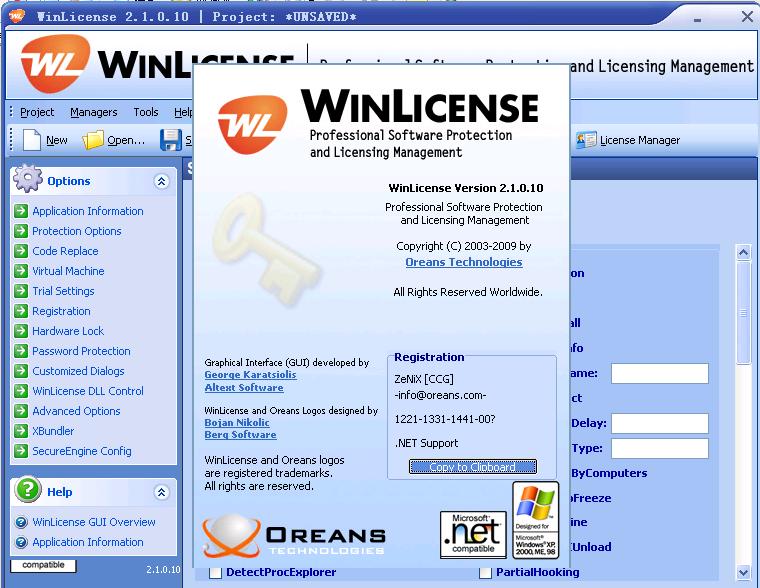Click the Designed for Windows XP badge
The width and height of the screenshot is (760, 588).
tap(536, 520)
